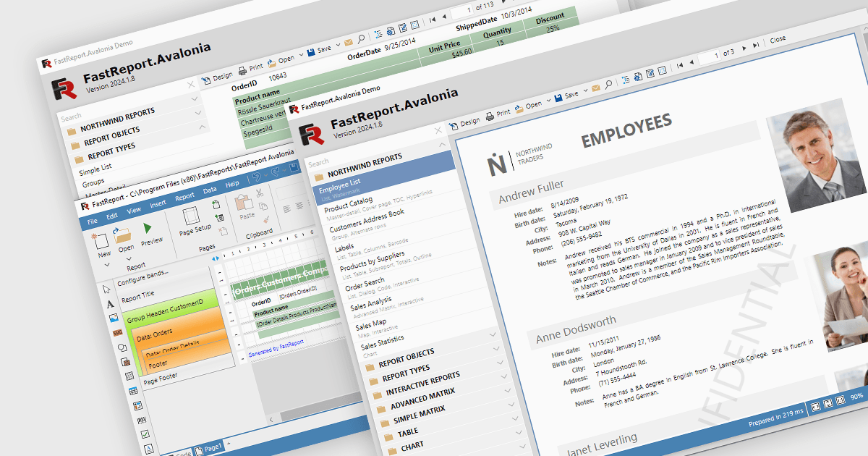Click Print in the front Avalonia demo toolbar

499,114
